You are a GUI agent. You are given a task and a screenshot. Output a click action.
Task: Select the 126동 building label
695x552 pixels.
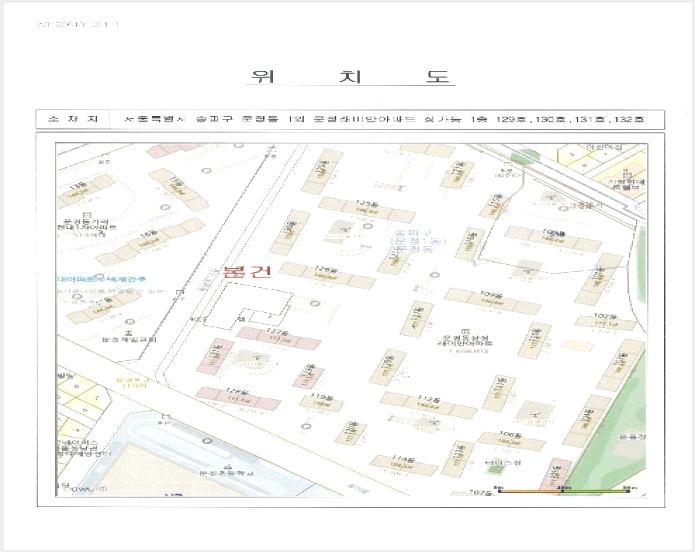(x=326, y=269)
